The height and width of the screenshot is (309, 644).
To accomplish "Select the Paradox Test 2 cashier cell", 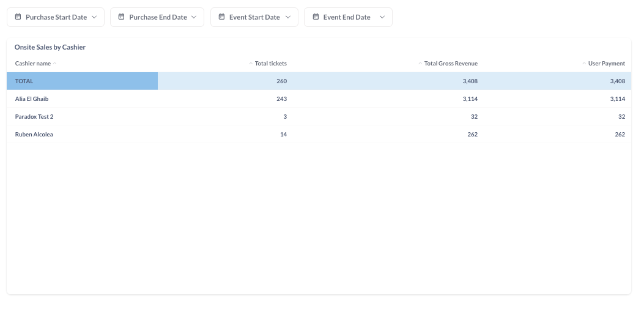I will tap(82, 116).
